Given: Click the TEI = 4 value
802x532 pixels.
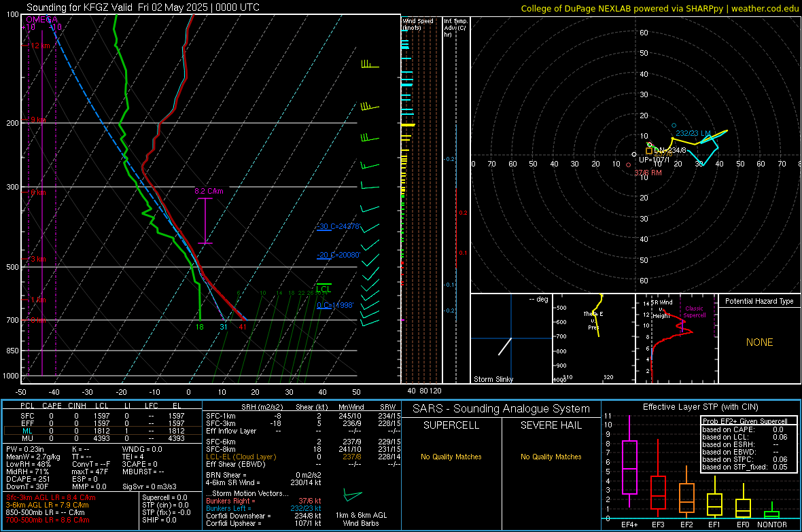Looking at the screenshot, I should click(133, 457).
